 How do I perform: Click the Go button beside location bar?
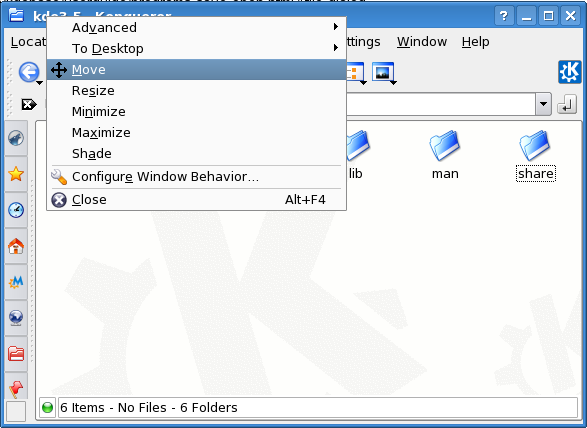coord(567,104)
